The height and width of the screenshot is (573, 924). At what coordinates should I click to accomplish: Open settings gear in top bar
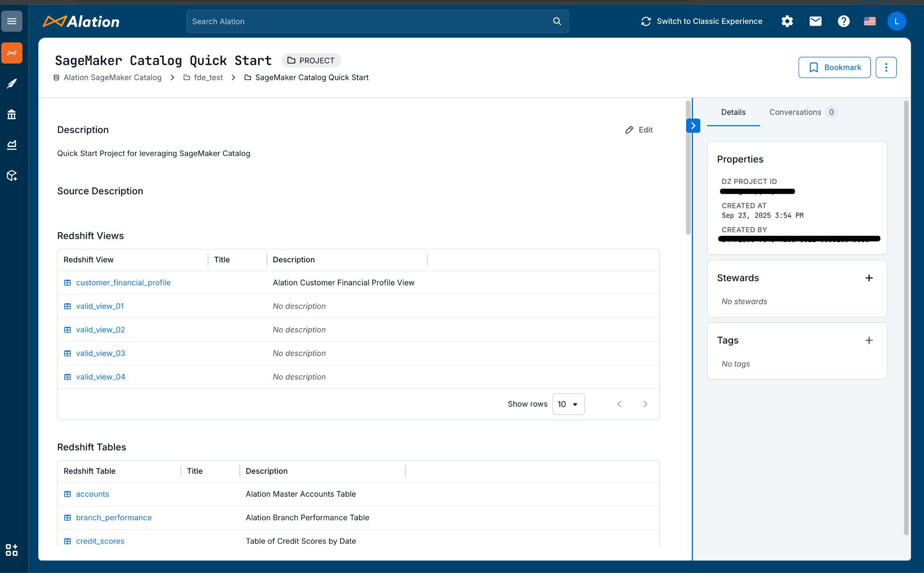click(787, 21)
